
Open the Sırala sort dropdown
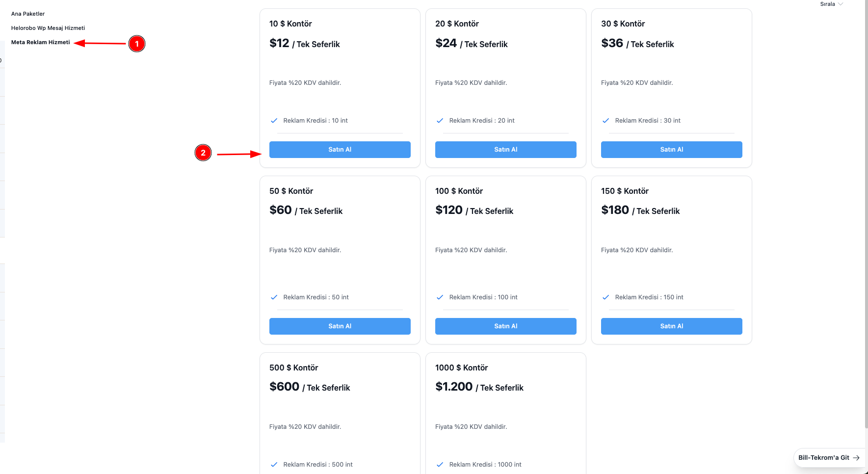point(831,4)
